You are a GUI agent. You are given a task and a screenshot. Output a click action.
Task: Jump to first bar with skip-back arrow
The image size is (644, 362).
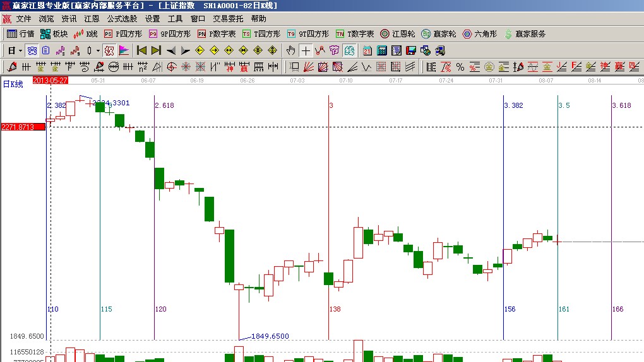(x=141, y=50)
